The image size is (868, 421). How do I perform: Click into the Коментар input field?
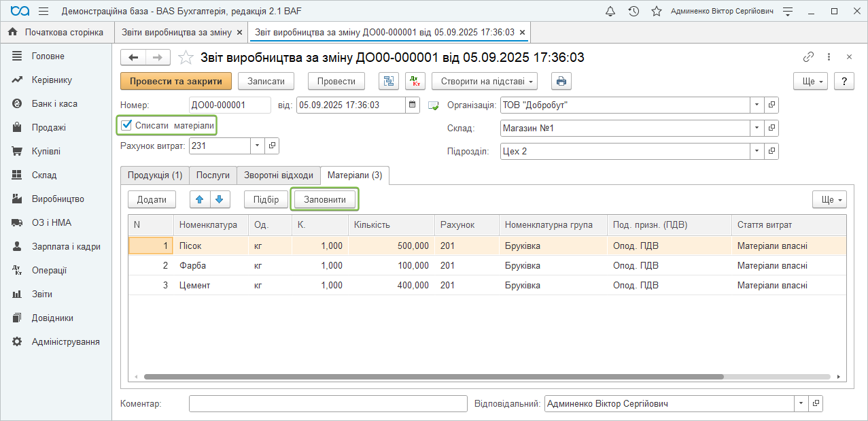pyautogui.click(x=328, y=404)
